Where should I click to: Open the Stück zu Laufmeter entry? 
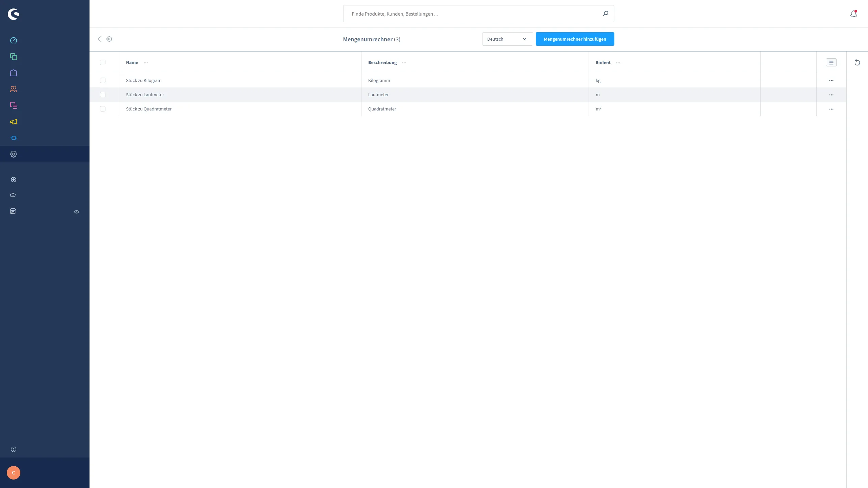[x=145, y=95]
